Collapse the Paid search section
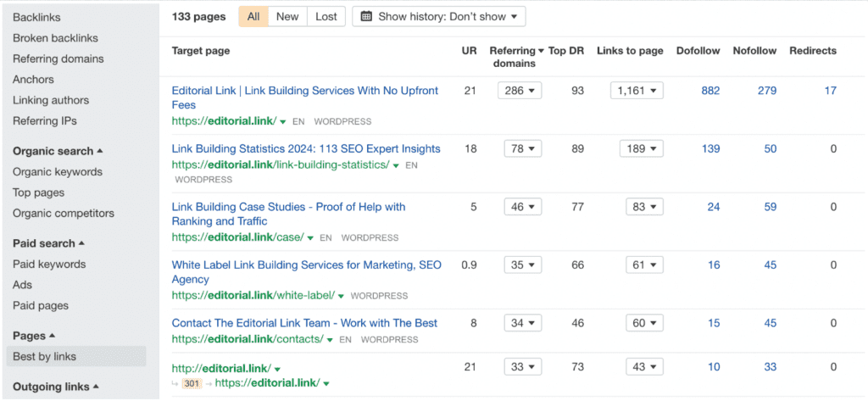 tap(48, 243)
